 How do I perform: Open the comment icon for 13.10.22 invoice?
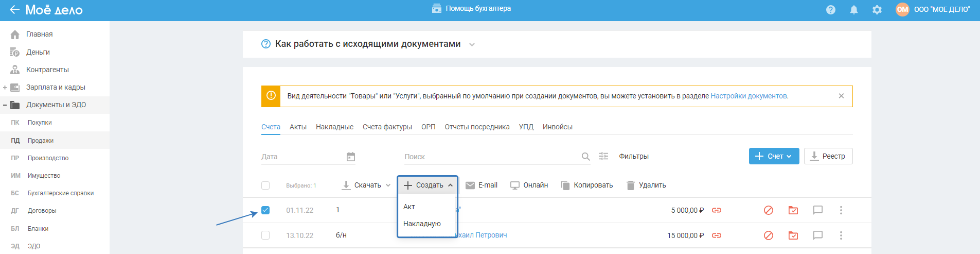coord(818,235)
